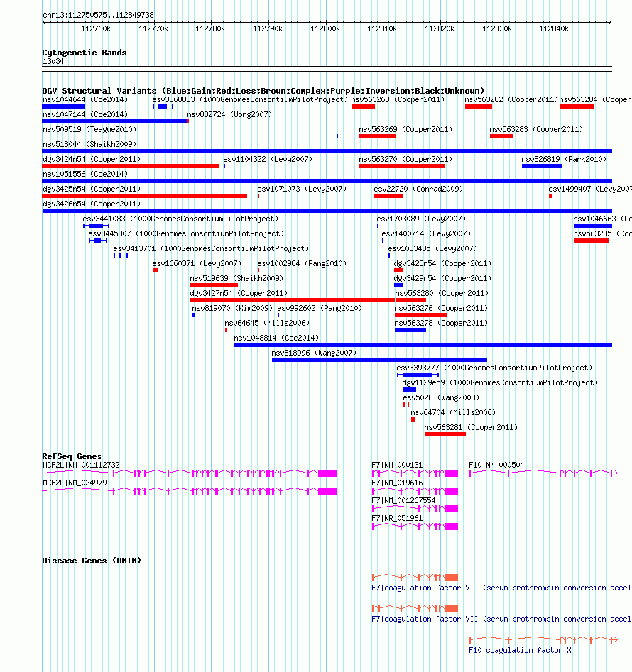Image resolution: width=632 pixels, height=672 pixels.
Task: Click the 112800k ruler position marker
Action: coord(325,28)
